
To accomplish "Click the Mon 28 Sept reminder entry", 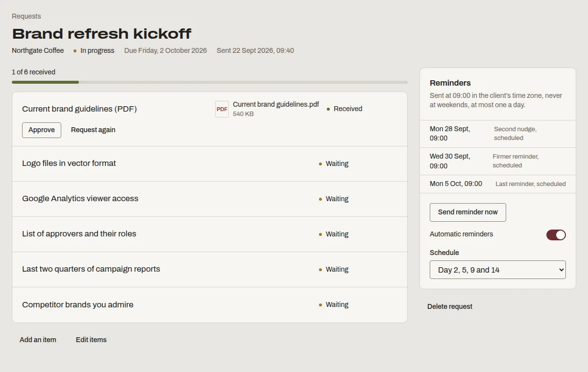I will tap(498, 134).
